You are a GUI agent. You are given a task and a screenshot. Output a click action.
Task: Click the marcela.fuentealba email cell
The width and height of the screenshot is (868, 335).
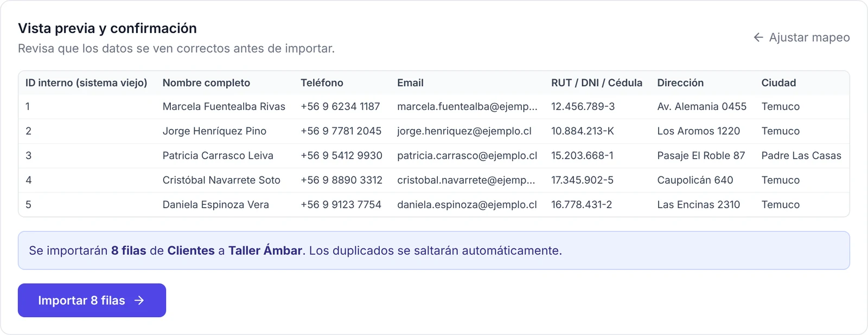(467, 107)
